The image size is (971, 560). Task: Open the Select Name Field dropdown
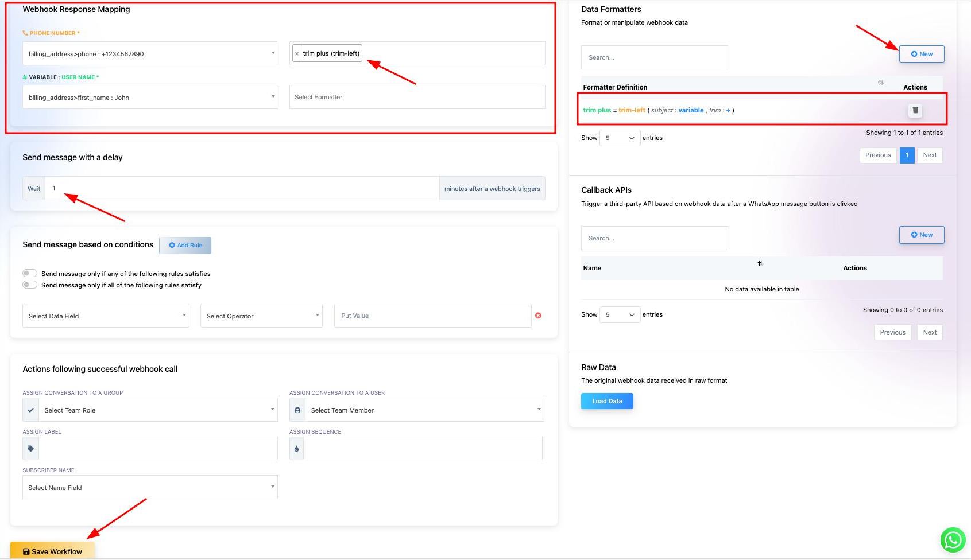(x=150, y=488)
